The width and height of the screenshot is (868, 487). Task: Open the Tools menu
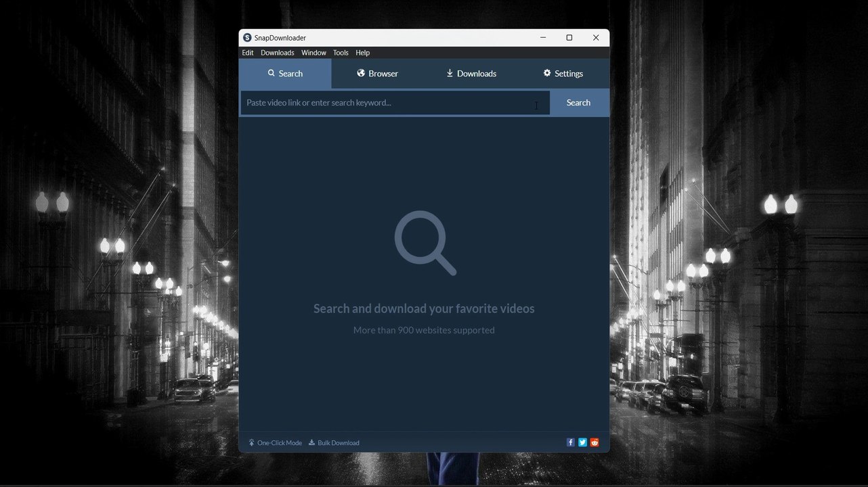click(341, 53)
